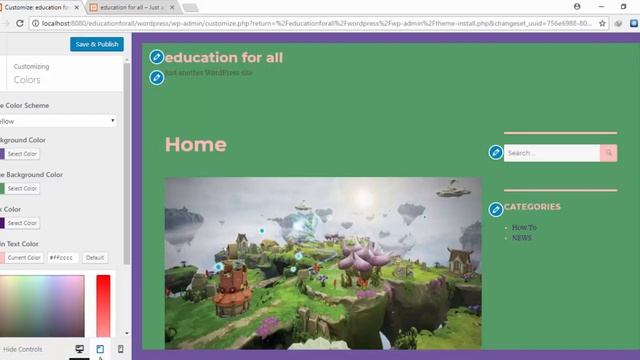Switch to the Customize: education tab
The height and width of the screenshot is (360, 640).
(x=38, y=7)
